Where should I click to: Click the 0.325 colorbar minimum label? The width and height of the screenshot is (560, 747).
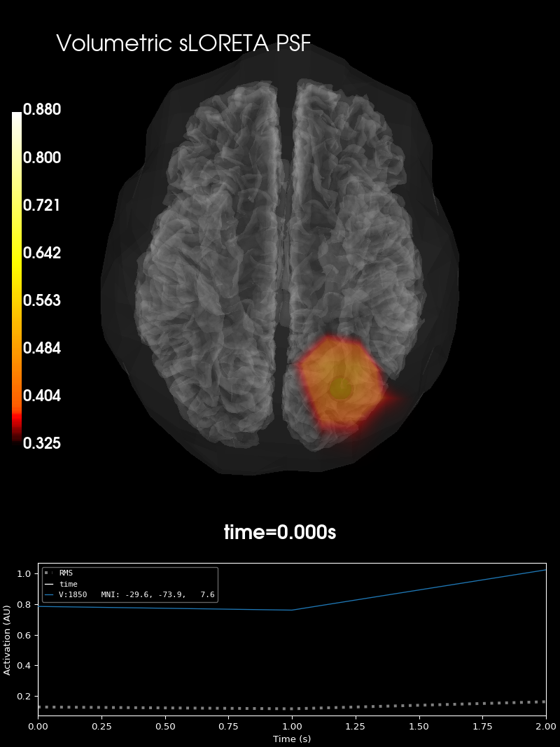point(42,443)
